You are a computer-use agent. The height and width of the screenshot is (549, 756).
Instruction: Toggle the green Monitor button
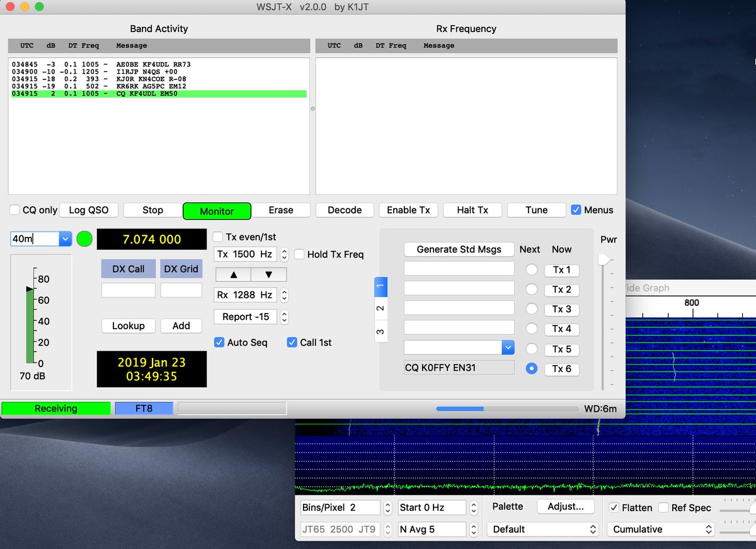(217, 211)
